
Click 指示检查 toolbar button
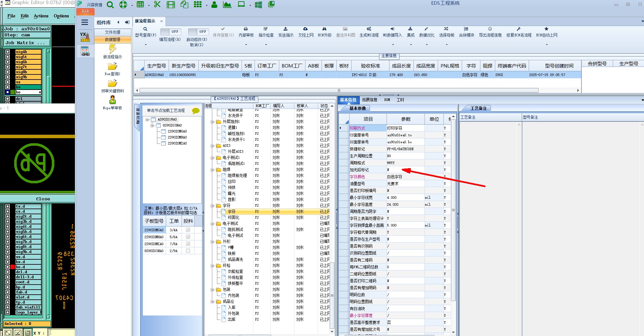click(x=266, y=32)
